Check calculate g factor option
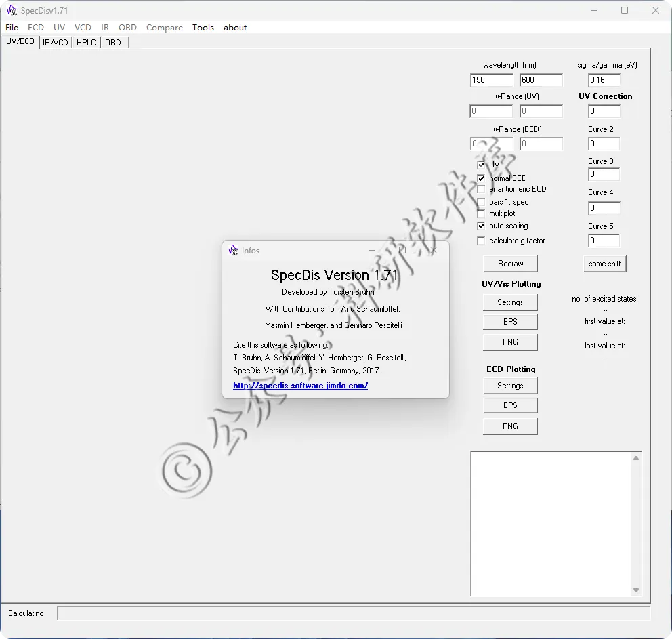The height and width of the screenshot is (639, 672). pyautogui.click(x=481, y=241)
